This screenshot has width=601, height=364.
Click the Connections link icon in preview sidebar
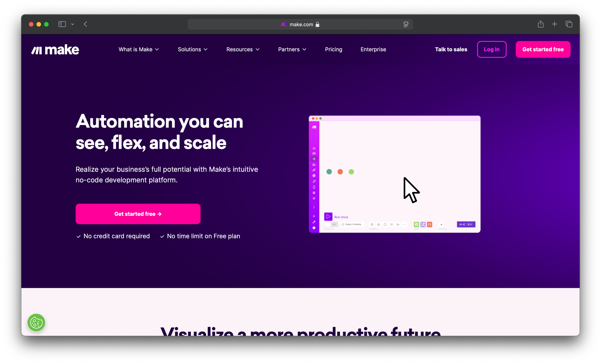(314, 170)
